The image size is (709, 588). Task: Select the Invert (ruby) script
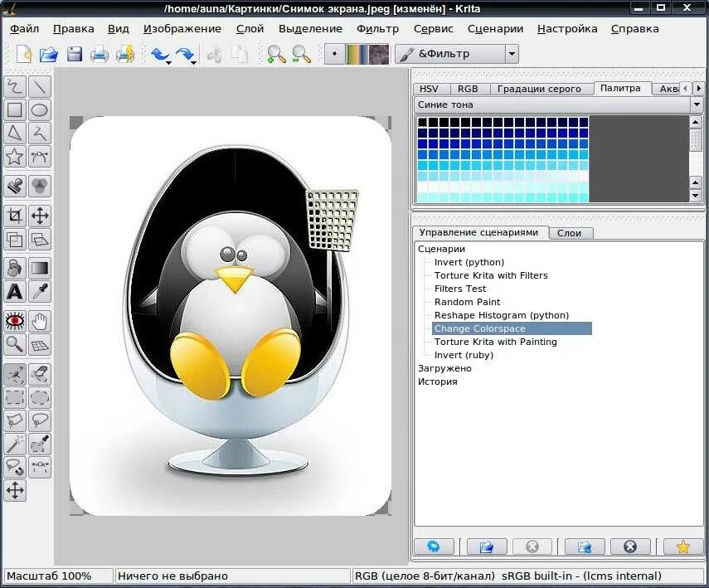pos(464,355)
